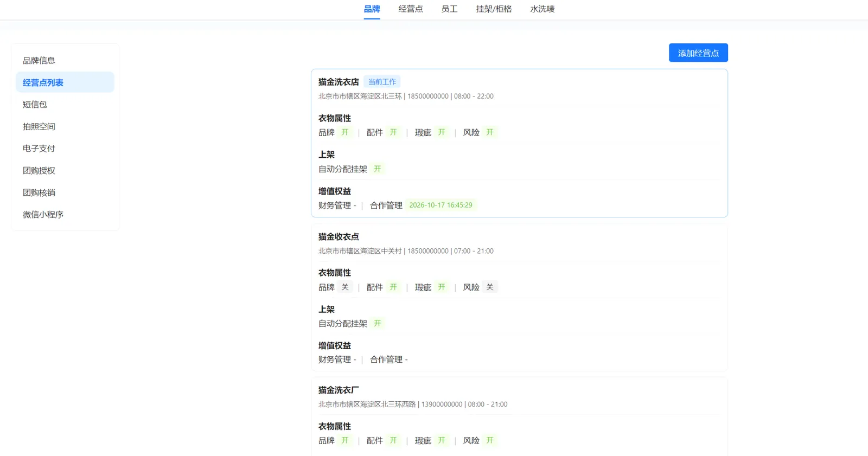Click the 风险 开 status in 猫金洗衣厂 card
Image resolution: width=868 pixels, height=456 pixels.
[x=490, y=441]
